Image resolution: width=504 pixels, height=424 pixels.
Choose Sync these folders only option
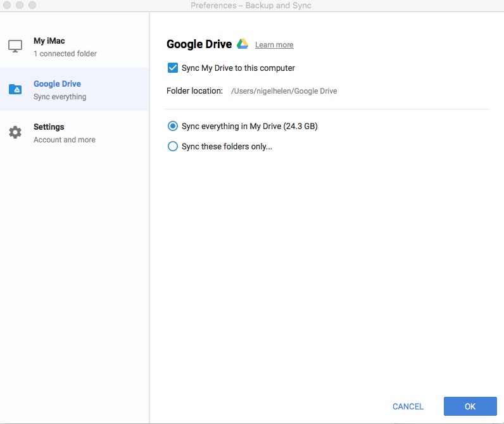coord(173,146)
